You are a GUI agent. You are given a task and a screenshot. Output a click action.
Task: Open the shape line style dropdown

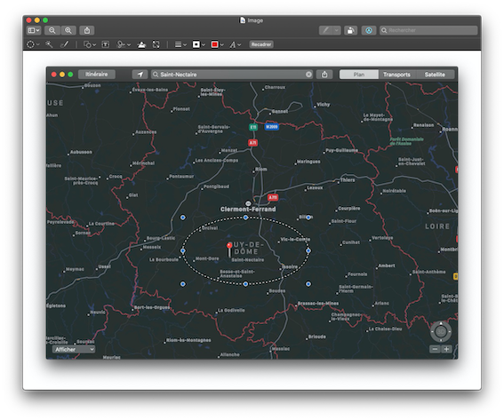[x=180, y=44]
